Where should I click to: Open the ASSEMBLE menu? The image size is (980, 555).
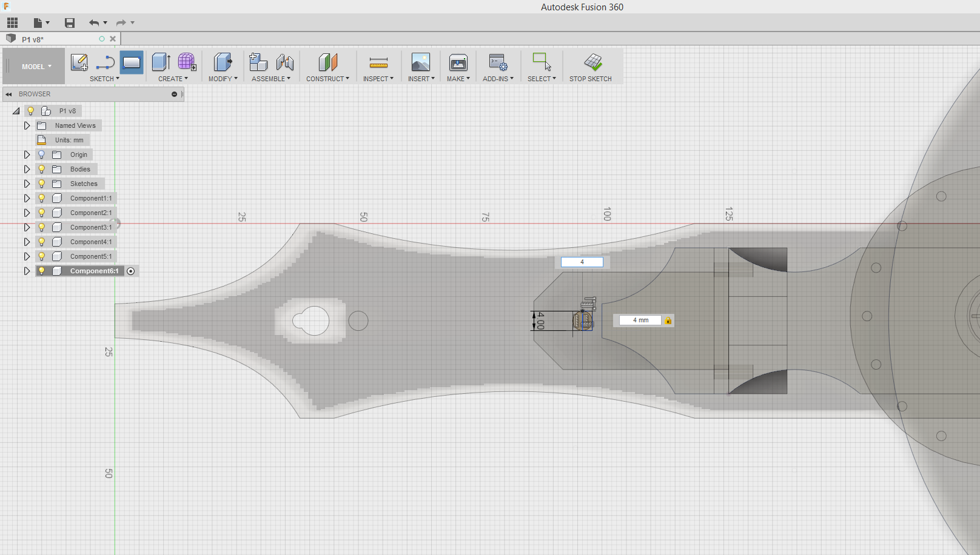click(271, 79)
